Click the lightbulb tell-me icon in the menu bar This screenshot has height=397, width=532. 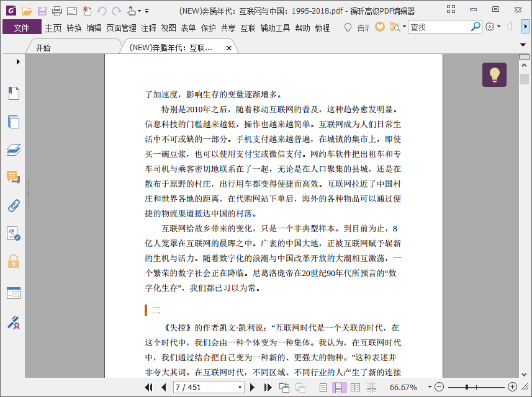point(348,27)
